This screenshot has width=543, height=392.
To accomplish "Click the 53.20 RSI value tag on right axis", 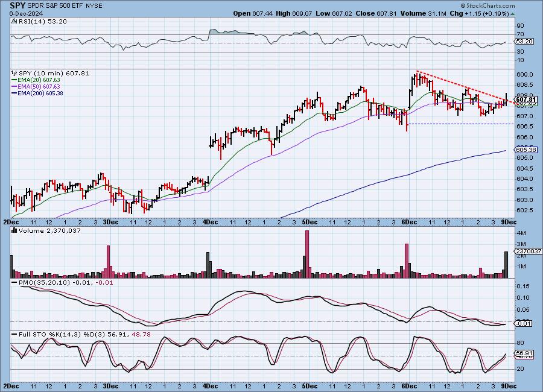I will (x=524, y=41).
